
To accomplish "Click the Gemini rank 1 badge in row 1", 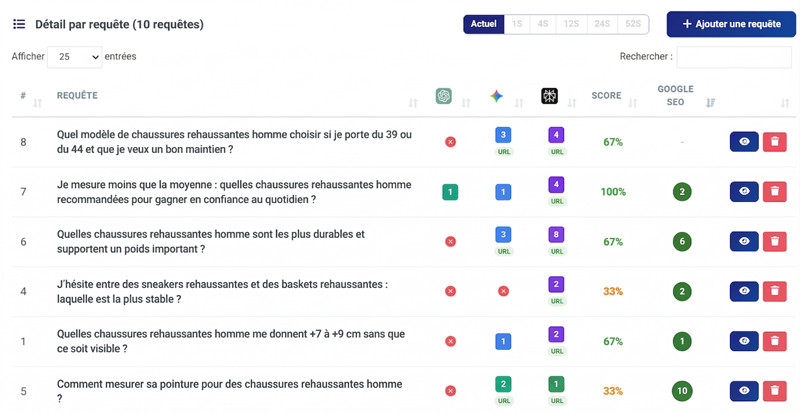I will coord(503,342).
